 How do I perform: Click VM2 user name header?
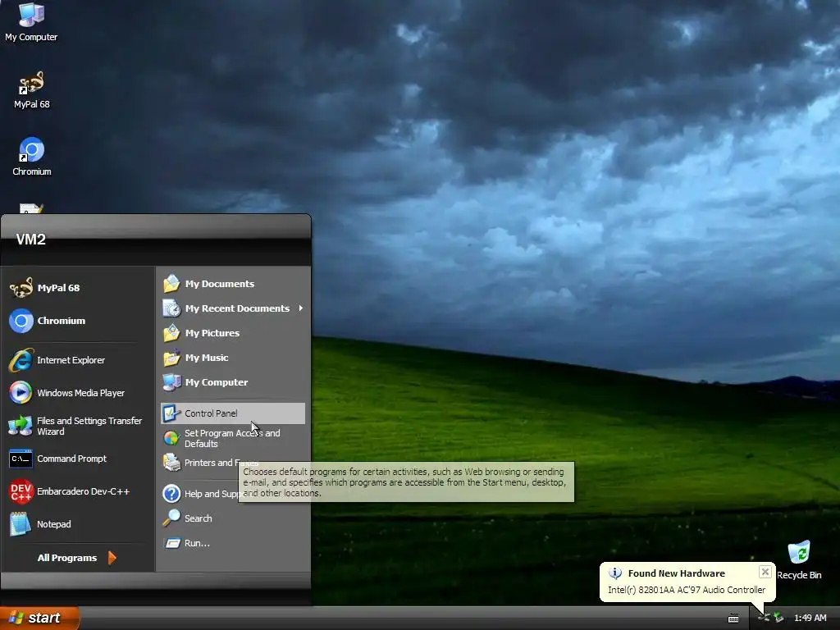coord(30,240)
